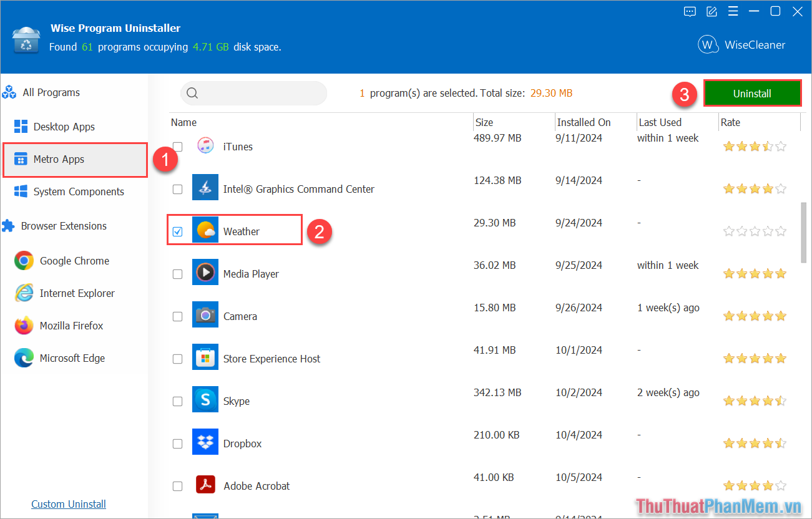812x519 pixels.
Task: Check the iTunes checkbox
Action: (x=177, y=147)
